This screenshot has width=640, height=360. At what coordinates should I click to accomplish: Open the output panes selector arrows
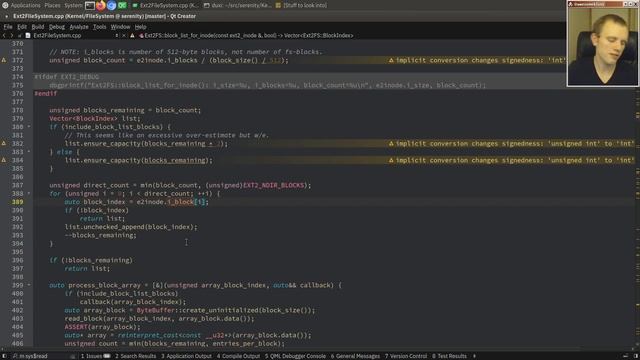[474, 356]
